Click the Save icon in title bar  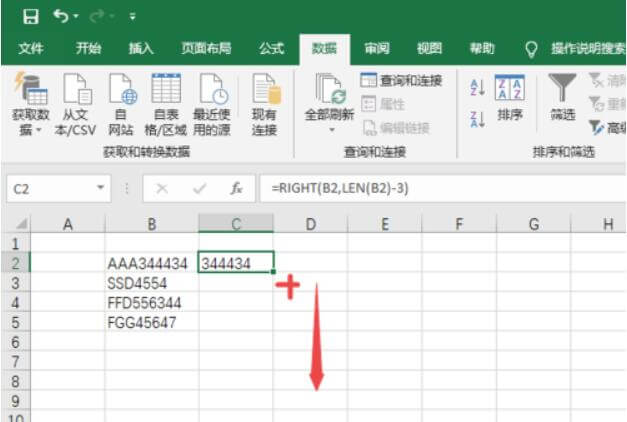click(30, 17)
